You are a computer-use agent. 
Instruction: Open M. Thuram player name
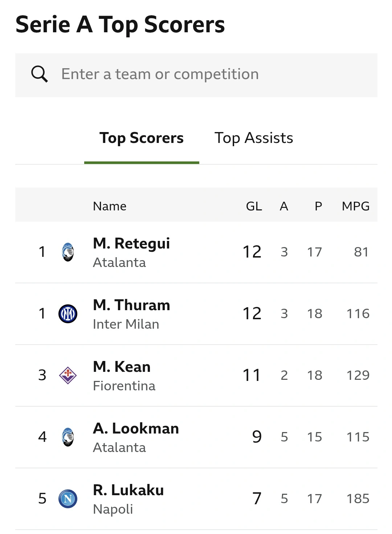pyautogui.click(x=131, y=305)
